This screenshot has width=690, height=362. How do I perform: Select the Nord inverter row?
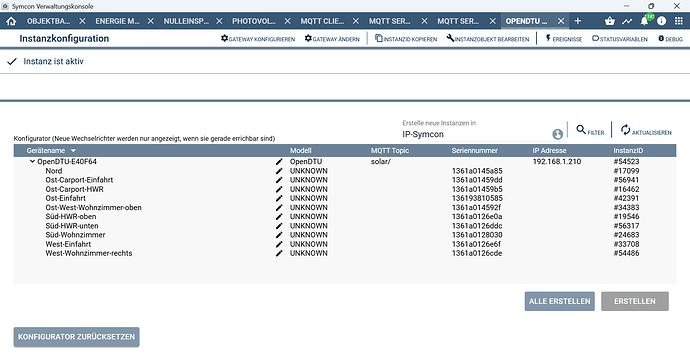(345, 171)
